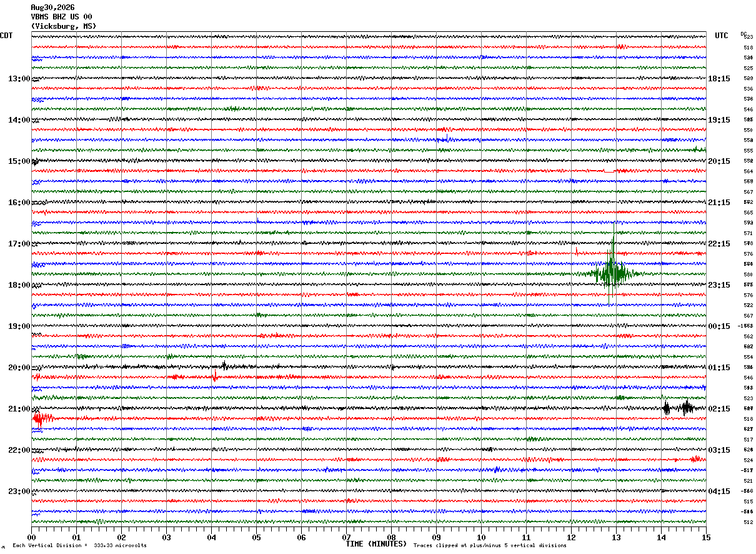Click the (Vicksburg, MS) location label
The image size is (756, 554).
pyautogui.click(x=64, y=26)
